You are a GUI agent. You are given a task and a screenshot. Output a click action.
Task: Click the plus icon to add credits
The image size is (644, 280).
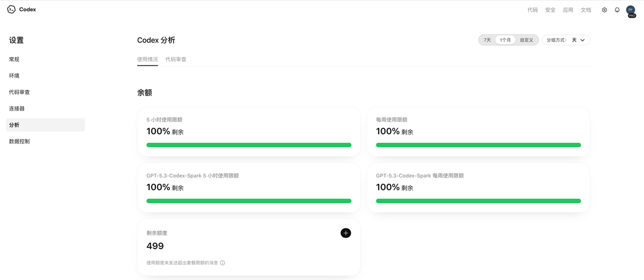click(x=346, y=233)
